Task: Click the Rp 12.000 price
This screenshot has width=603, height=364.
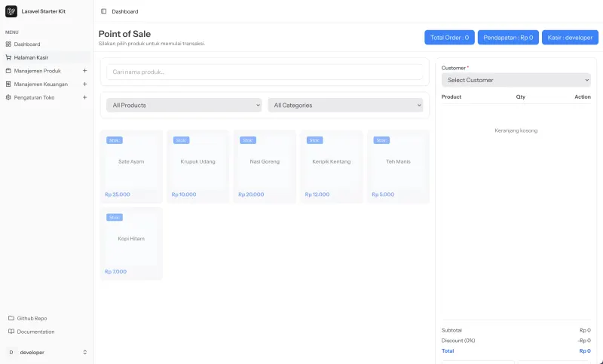Action: 317,194
